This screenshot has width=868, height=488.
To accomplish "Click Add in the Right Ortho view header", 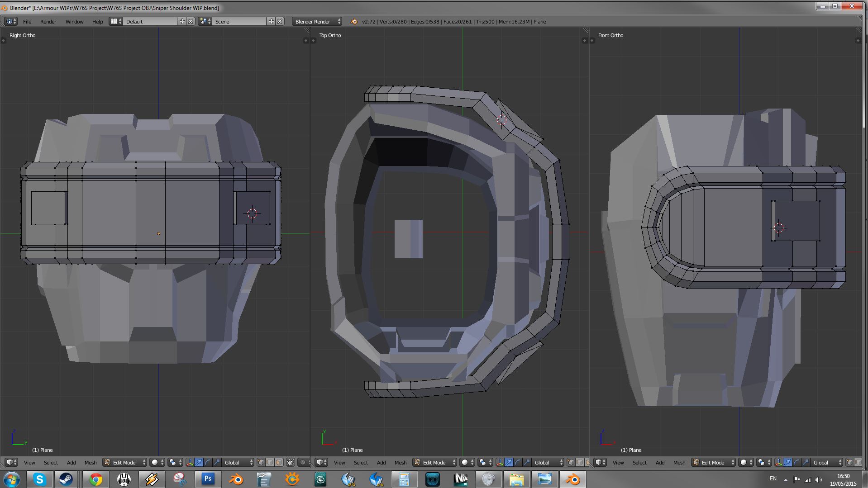I will click(x=72, y=462).
